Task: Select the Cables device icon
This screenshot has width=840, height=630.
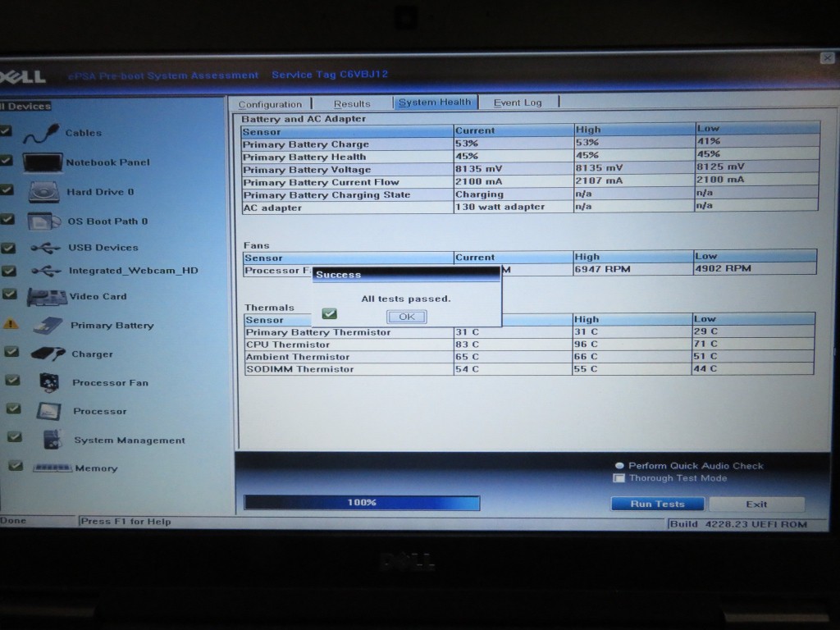Action: 41,133
